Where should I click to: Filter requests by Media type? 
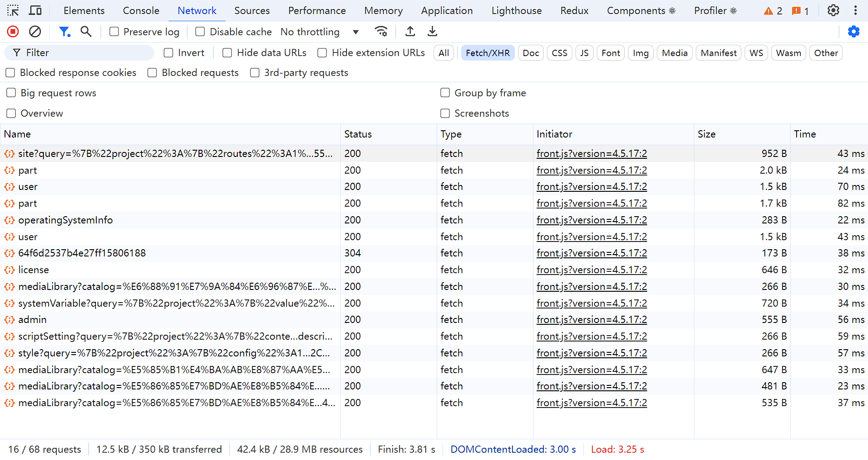pos(675,53)
